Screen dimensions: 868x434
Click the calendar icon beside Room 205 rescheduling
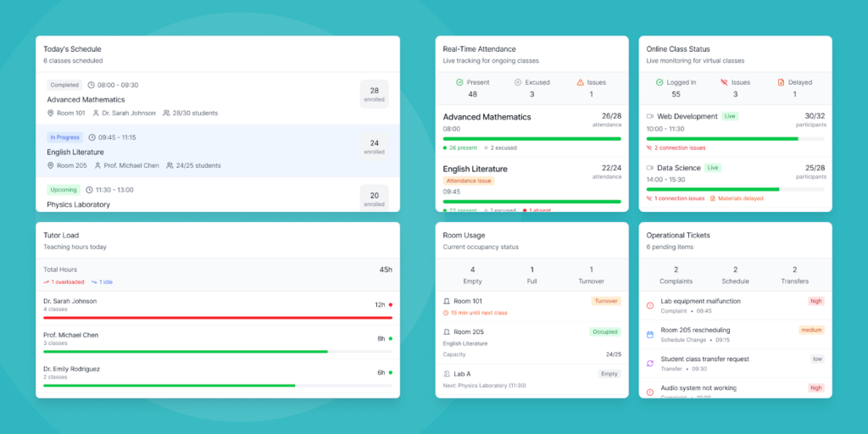(x=650, y=334)
